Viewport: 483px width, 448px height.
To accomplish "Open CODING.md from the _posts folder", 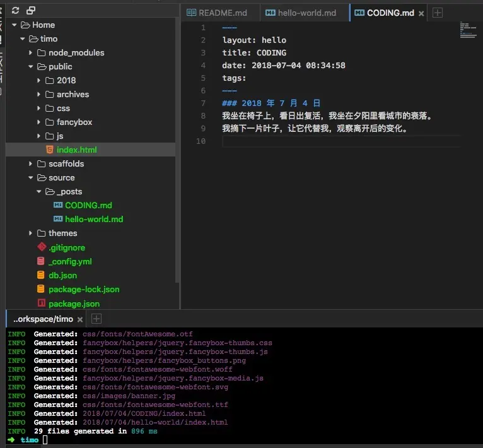I will (88, 205).
